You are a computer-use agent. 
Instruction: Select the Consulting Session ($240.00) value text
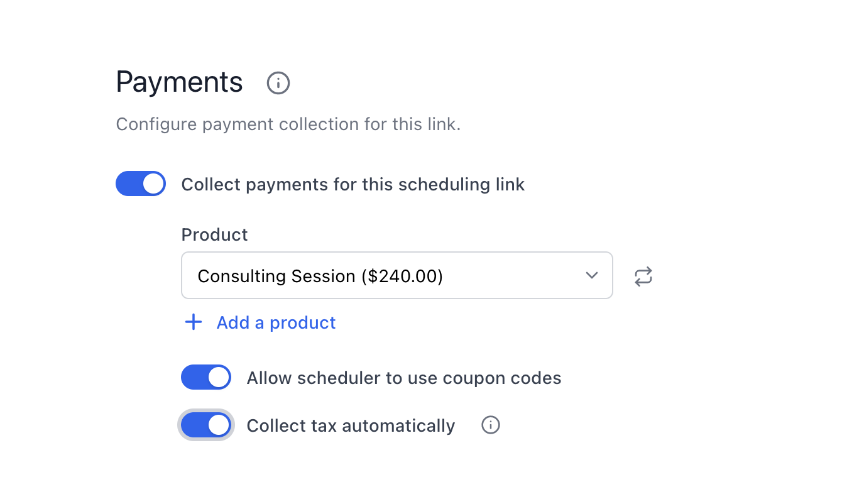[x=320, y=277]
